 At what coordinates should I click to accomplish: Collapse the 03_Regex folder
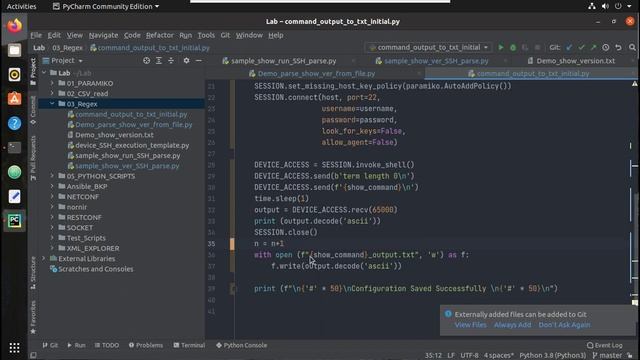[52, 104]
